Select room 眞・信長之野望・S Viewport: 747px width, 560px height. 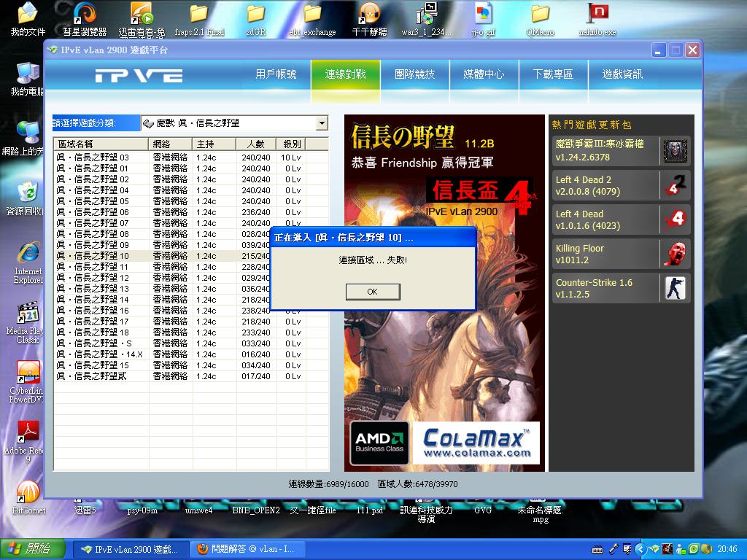[191, 343]
